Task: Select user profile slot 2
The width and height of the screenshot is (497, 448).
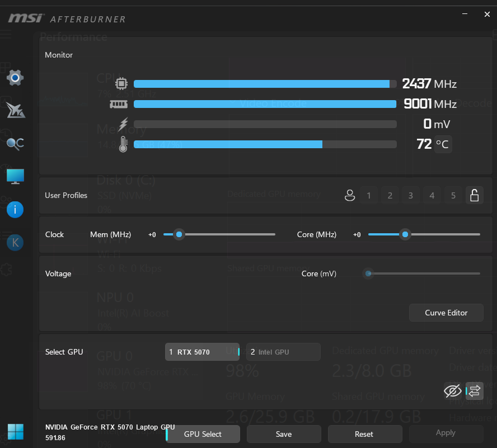Action: pos(390,196)
